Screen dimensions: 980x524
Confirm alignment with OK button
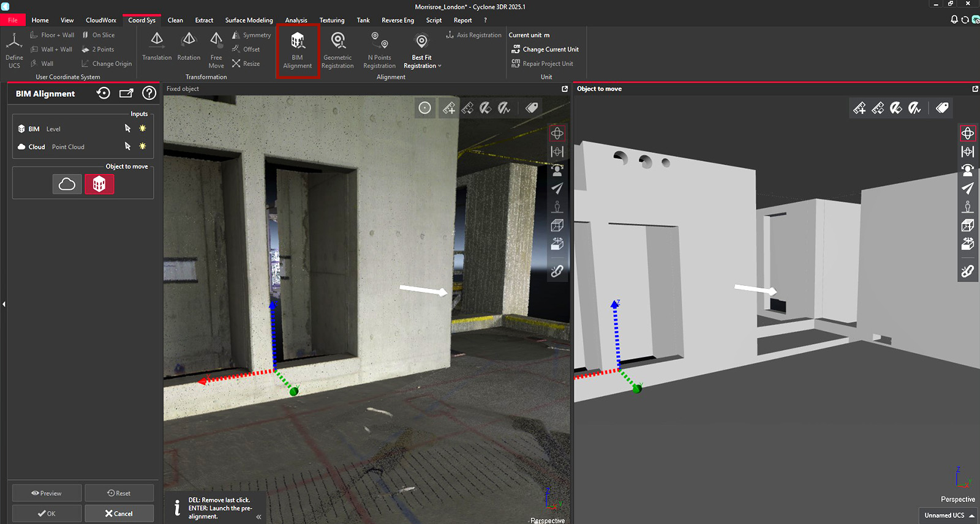47,513
